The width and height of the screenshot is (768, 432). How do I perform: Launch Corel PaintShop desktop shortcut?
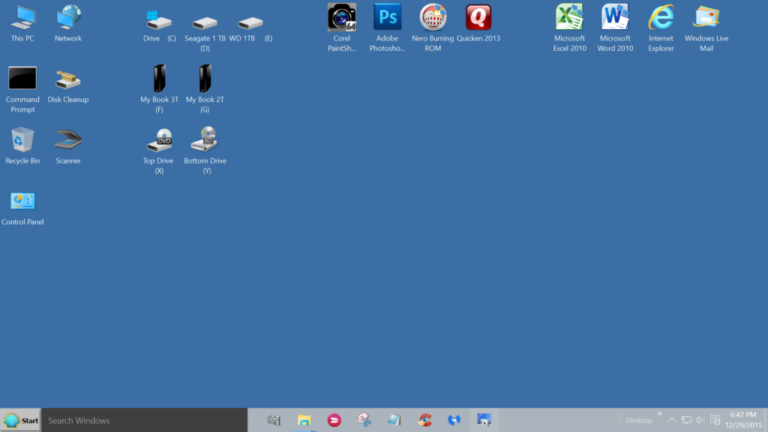point(342,18)
